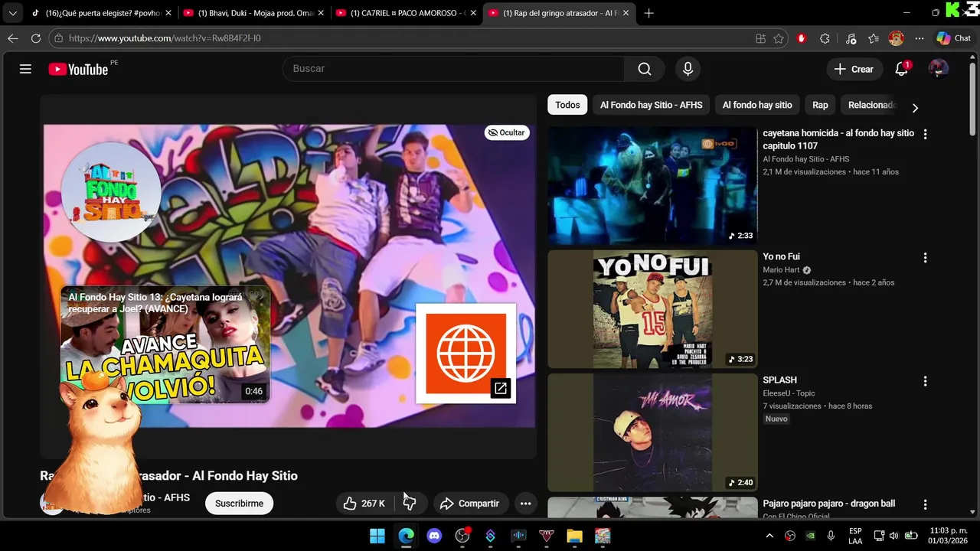The height and width of the screenshot is (551, 980).
Task: Open File Explorer from the taskbar
Action: pos(574,536)
